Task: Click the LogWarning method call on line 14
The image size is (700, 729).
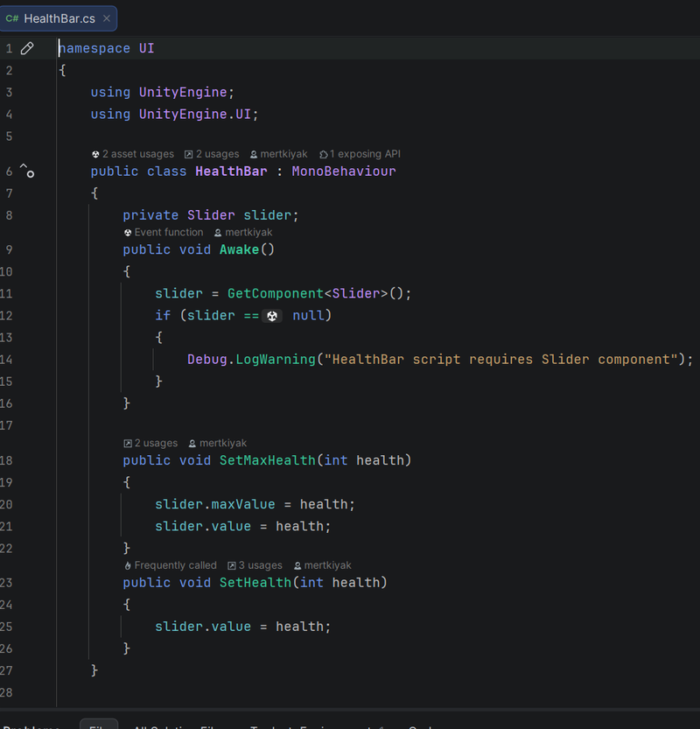Action: 276,360
